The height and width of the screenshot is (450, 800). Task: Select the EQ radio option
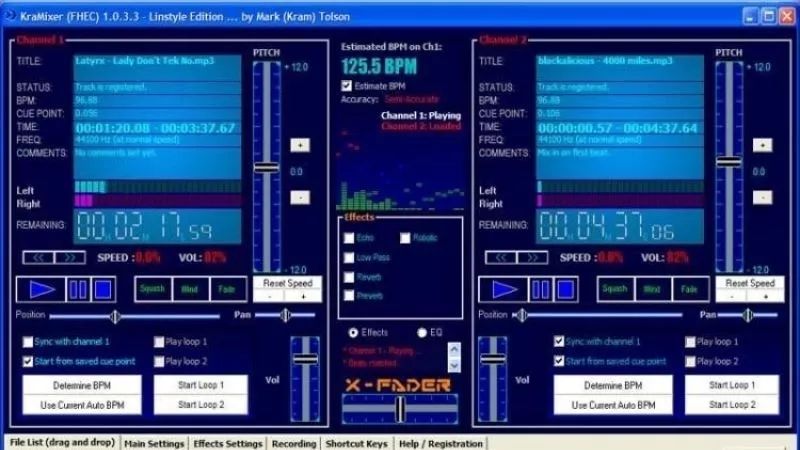(x=422, y=333)
